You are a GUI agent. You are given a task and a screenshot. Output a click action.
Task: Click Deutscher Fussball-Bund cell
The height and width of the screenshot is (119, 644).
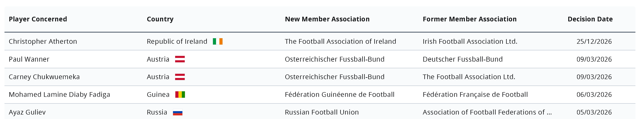pos(463,59)
